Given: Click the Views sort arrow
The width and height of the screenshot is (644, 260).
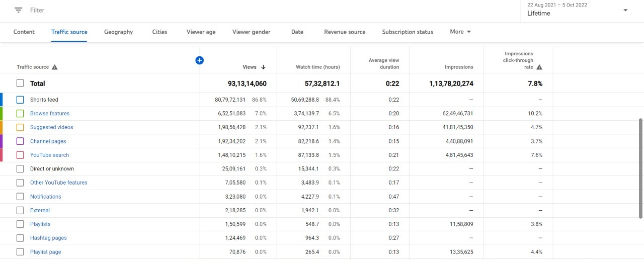Looking at the screenshot, I should tap(263, 67).
